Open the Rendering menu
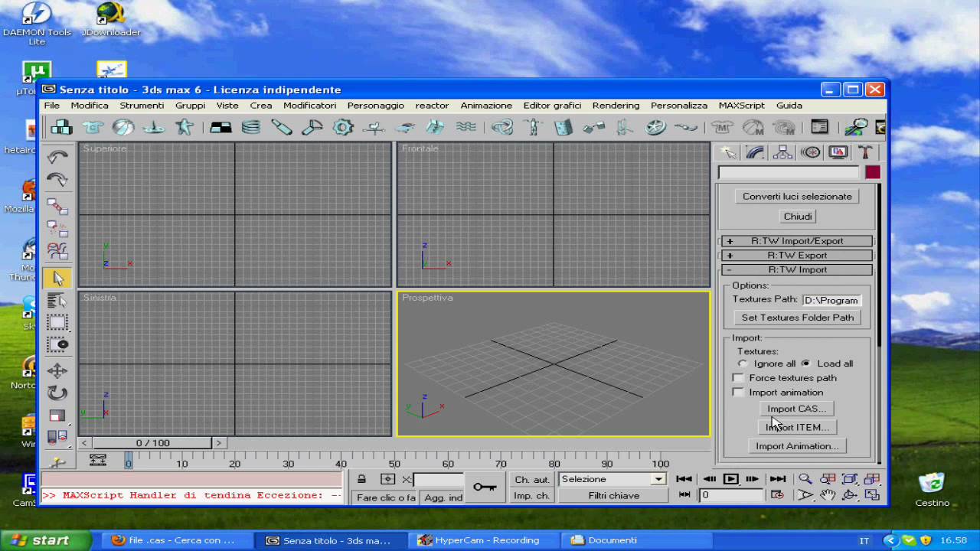The height and width of the screenshot is (551, 980). tap(616, 106)
